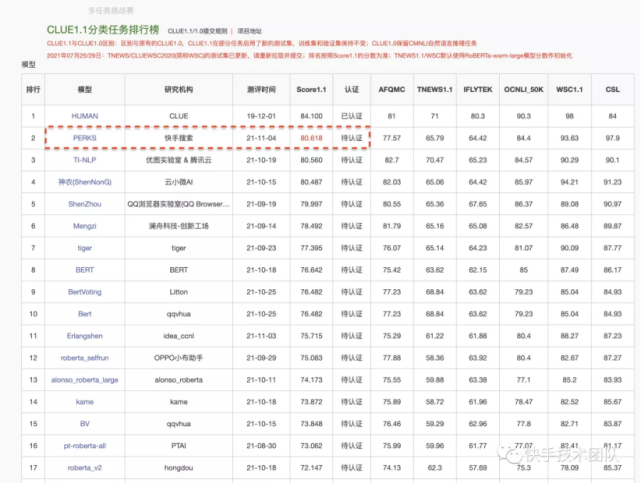Click the 70.47 TNEWS1.1 value for TI-NLP
This screenshot has width=641, height=483.
click(x=435, y=160)
